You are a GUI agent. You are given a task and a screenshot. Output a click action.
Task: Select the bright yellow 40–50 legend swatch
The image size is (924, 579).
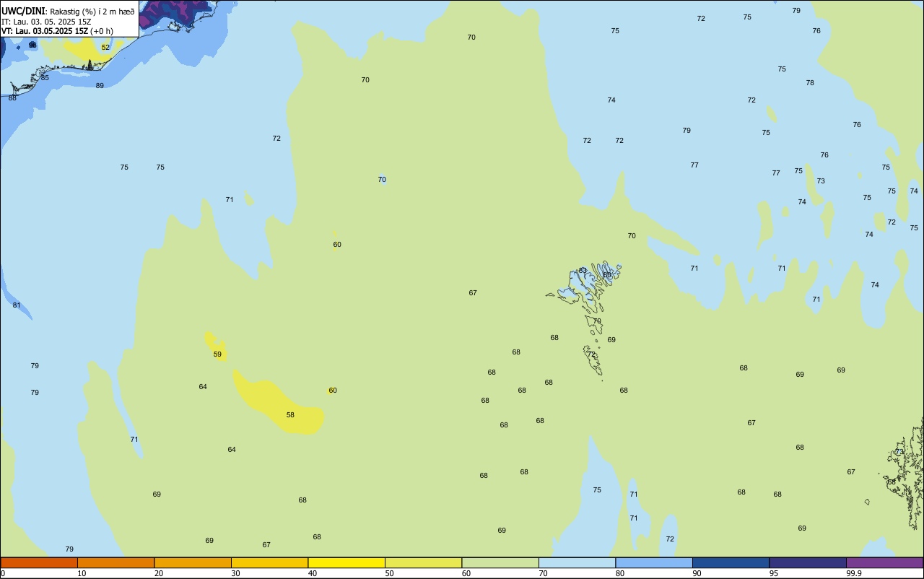coord(346,562)
